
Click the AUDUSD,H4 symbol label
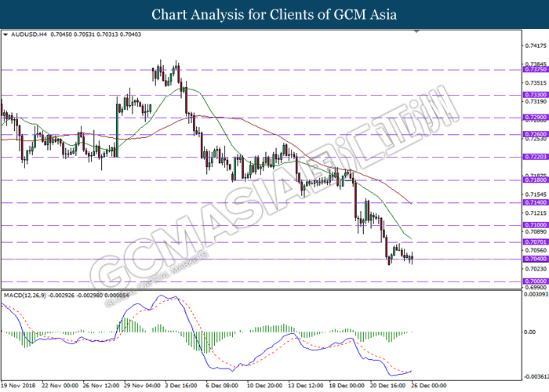(29, 34)
